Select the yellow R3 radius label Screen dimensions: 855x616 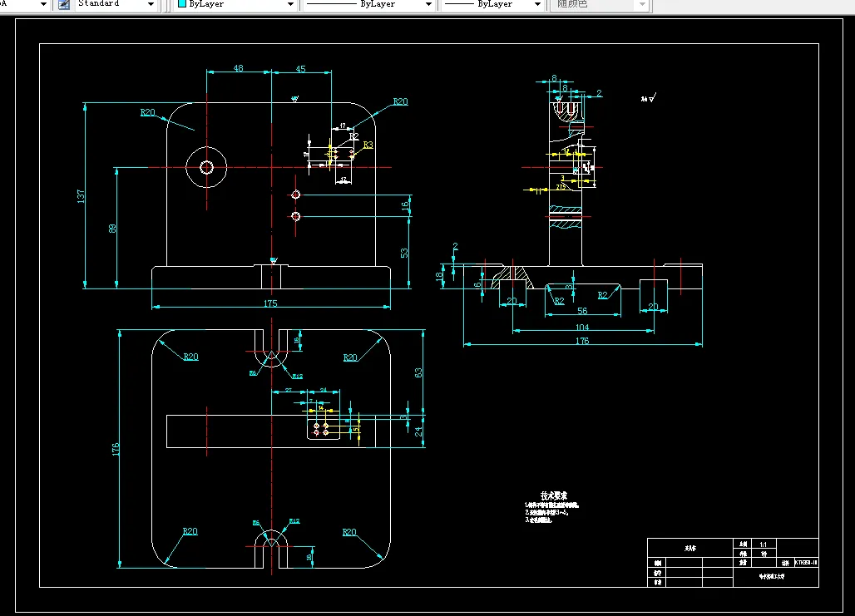click(368, 145)
